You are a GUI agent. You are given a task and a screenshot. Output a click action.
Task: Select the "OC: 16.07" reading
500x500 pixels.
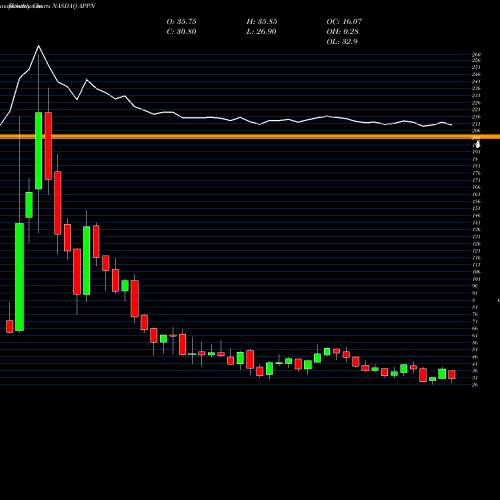click(344, 22)
